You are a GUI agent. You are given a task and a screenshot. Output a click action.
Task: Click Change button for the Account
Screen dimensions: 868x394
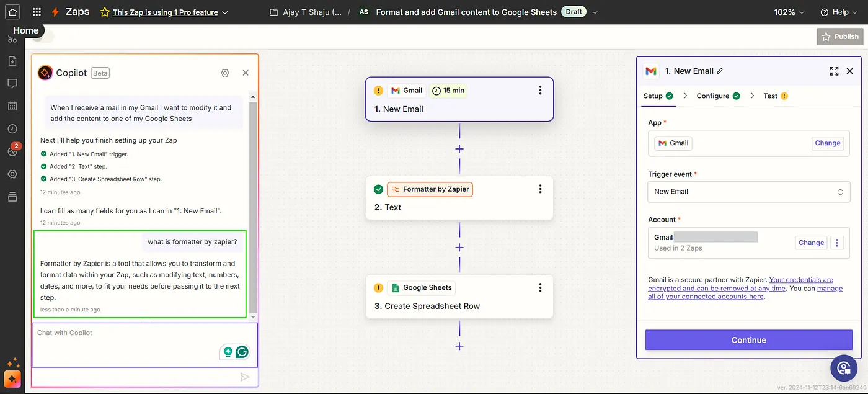(x=811, y=243)
